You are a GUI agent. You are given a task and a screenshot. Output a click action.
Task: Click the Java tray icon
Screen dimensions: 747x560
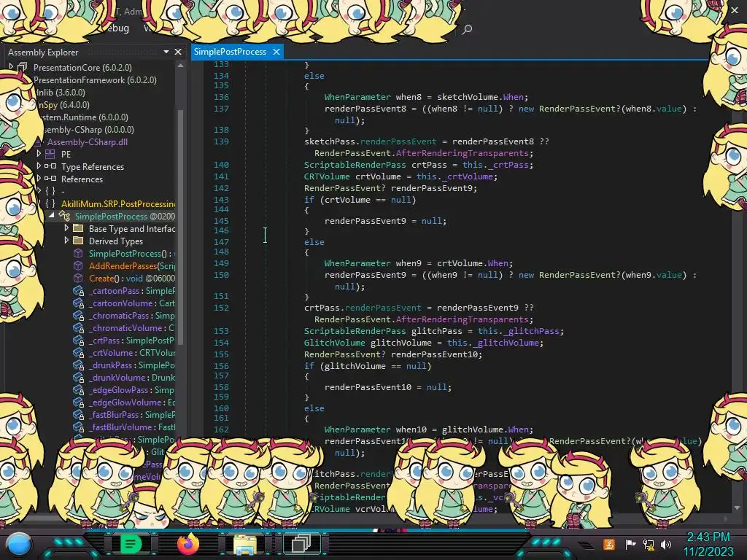coord(609,544)
